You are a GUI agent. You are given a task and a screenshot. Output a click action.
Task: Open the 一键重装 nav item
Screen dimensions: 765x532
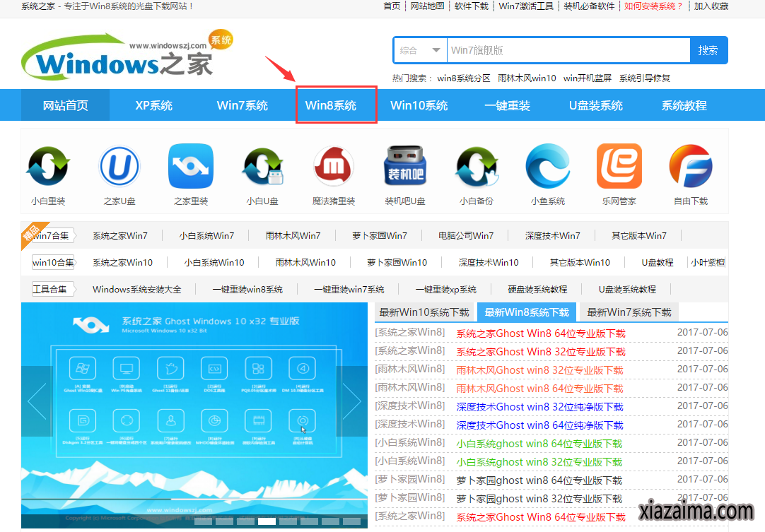point(508,105)
